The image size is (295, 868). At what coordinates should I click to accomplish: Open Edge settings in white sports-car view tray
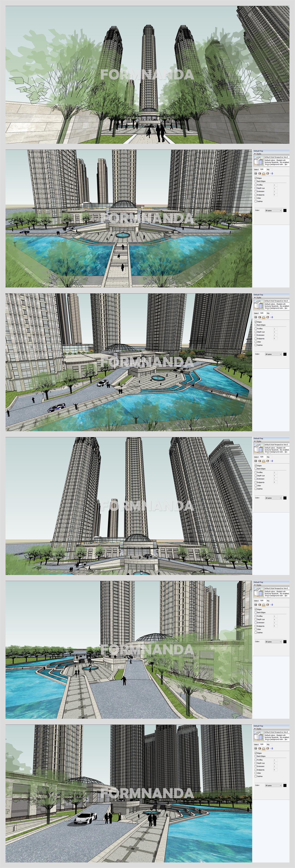click(x=256, y=748)
